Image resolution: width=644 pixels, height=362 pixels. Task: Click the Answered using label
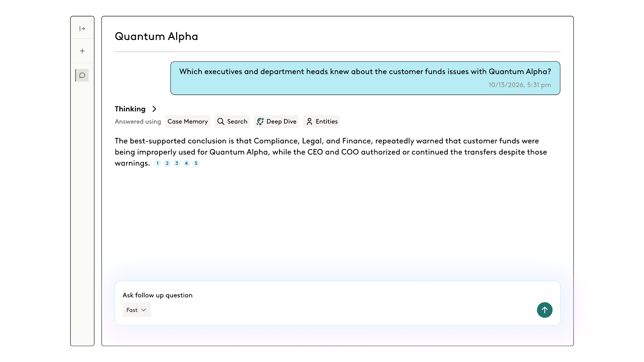138,122
